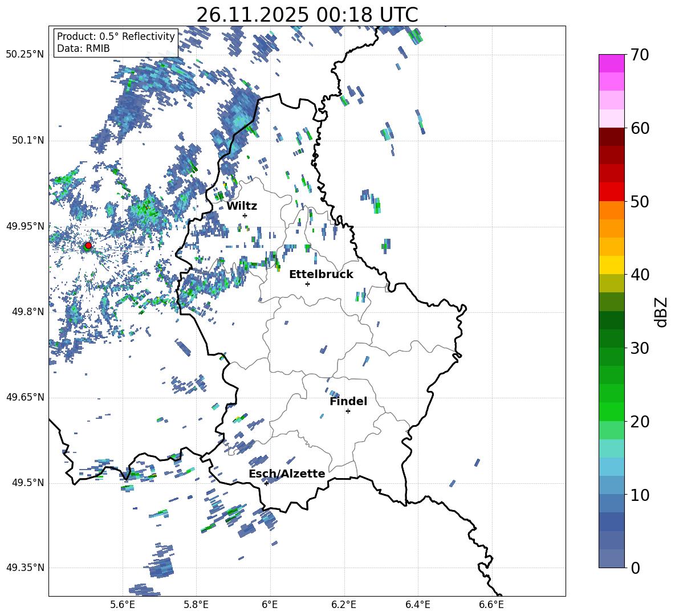
Task: Click the title 26.11.2025 00:18 UTC
Action: (x=307, y=15)
